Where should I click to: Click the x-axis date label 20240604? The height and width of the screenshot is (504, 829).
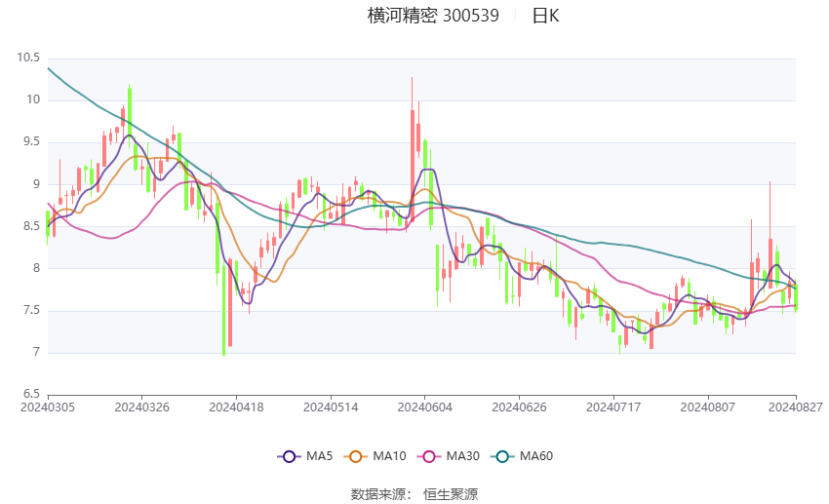point(424,407)
